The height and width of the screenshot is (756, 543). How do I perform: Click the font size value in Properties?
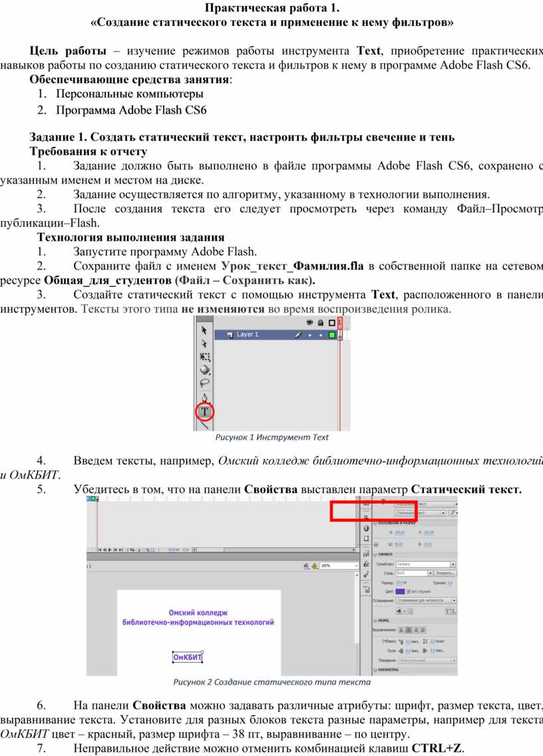pyautogui.click(x=399, y=582)
